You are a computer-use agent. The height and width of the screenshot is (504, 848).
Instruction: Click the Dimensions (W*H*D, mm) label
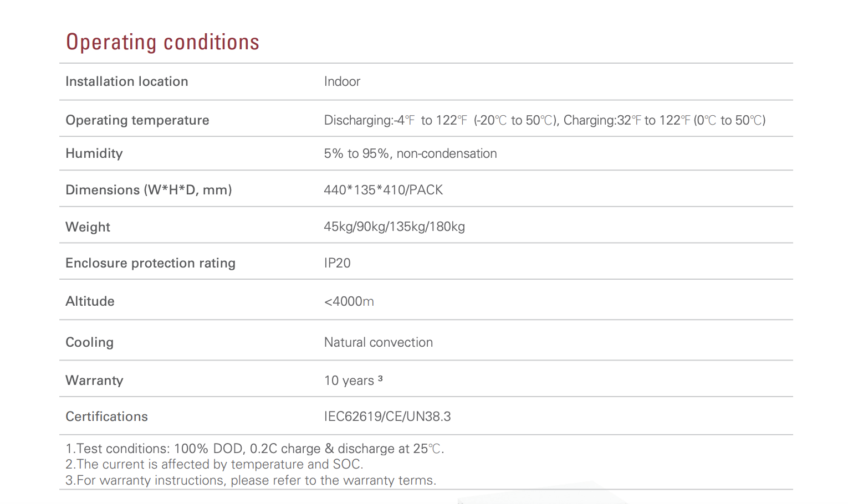point(149,190)
